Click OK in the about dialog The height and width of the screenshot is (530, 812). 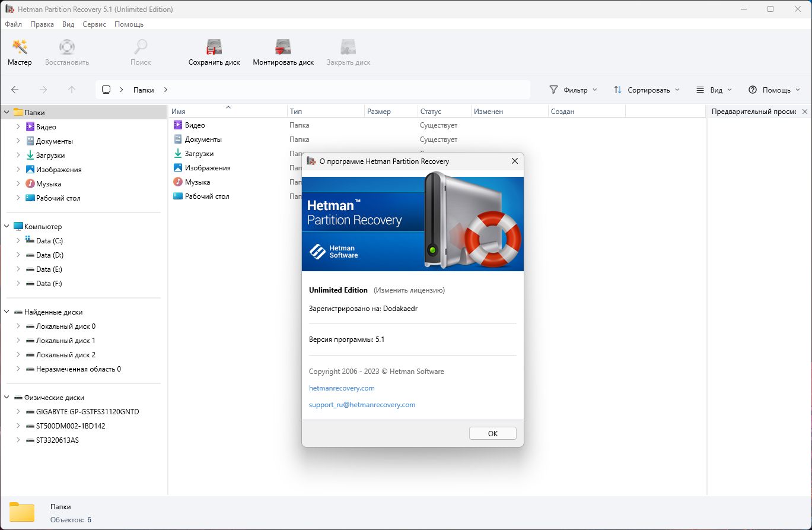point(493,433)
